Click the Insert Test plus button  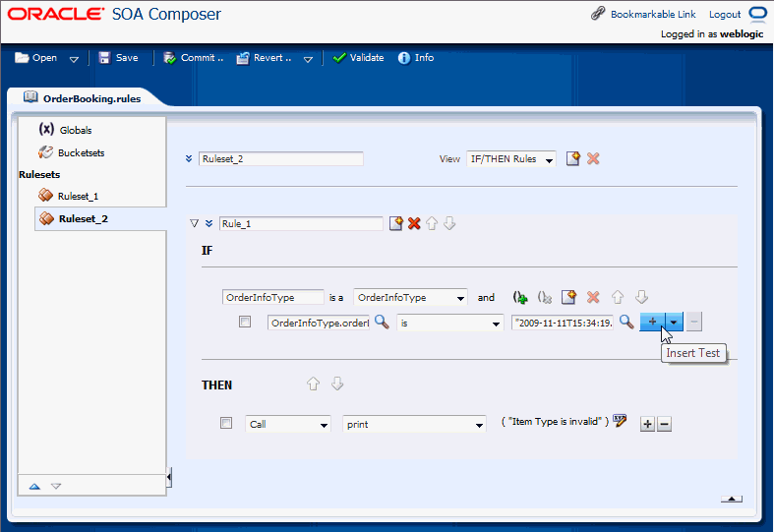click(x=652, y=322)
